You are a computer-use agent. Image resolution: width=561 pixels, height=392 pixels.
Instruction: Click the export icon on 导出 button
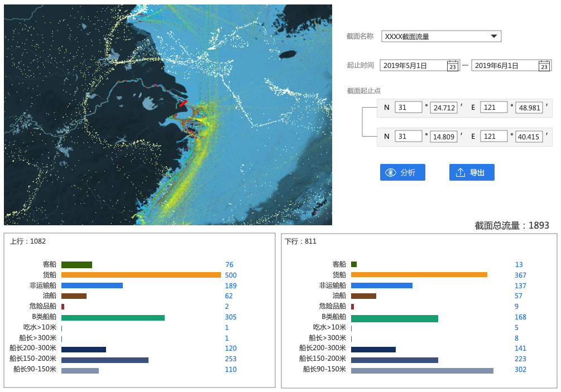(460, 173)
